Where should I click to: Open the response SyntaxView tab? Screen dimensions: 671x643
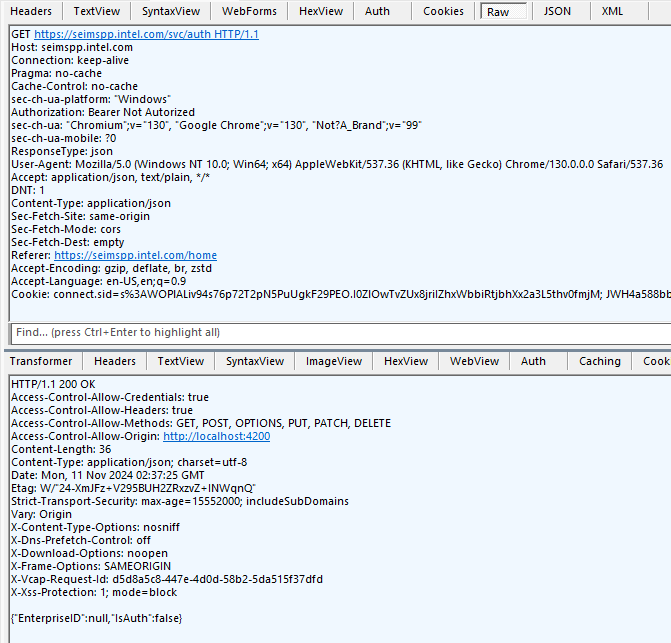tap(255, 361)
